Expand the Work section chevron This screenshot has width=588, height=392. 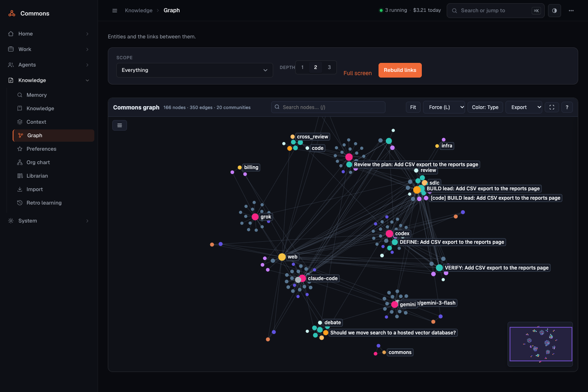[x=87, y=49]
